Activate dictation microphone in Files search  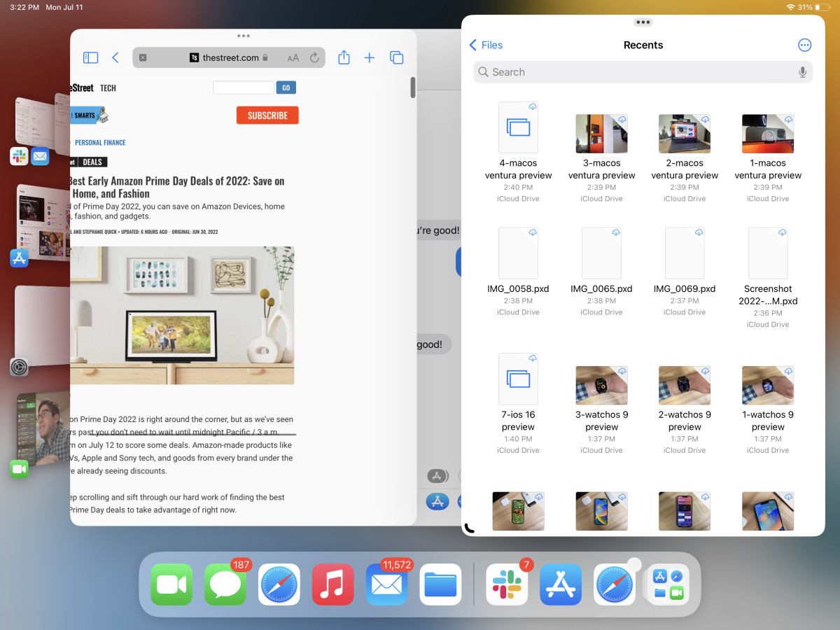802,72
